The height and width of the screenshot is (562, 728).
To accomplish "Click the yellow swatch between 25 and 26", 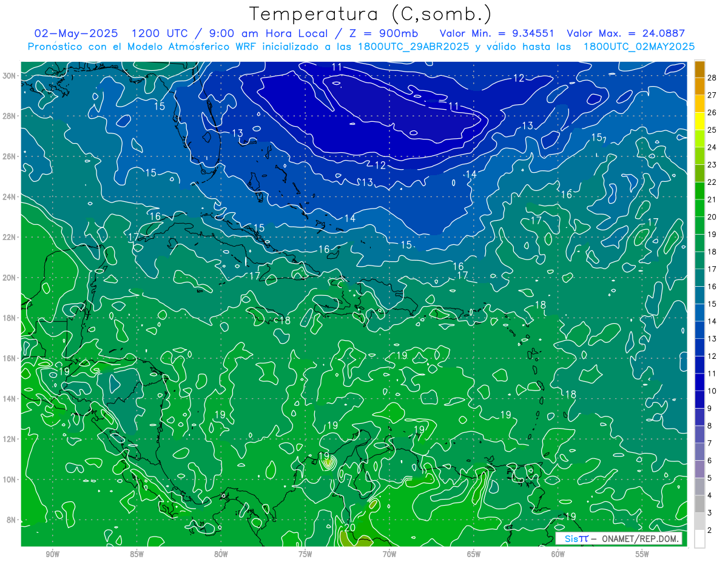I will (700, 121).
